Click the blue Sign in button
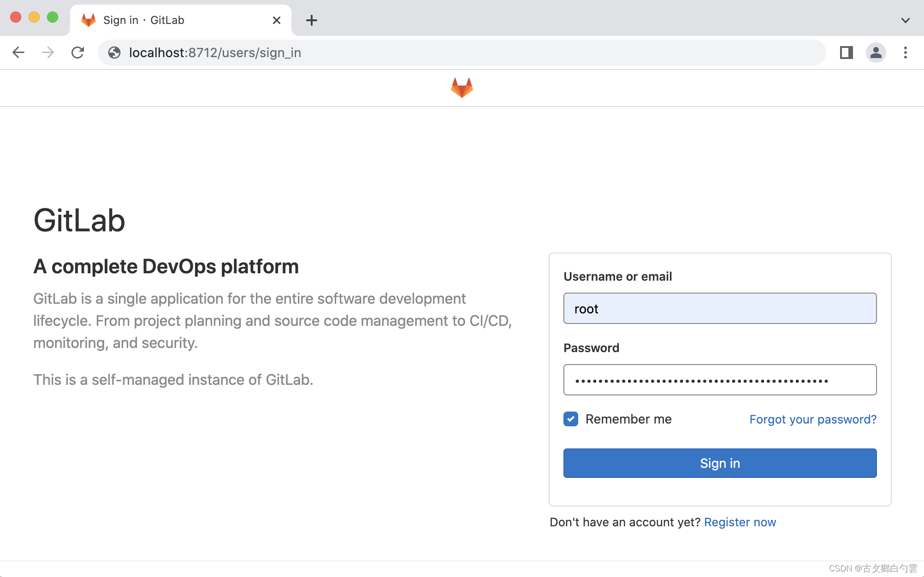The width and height of the screenshot is (924, 577). (720, 463)
